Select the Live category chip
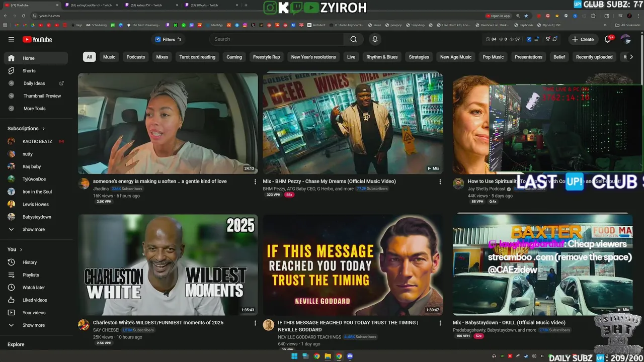 [x=351, y=57]
